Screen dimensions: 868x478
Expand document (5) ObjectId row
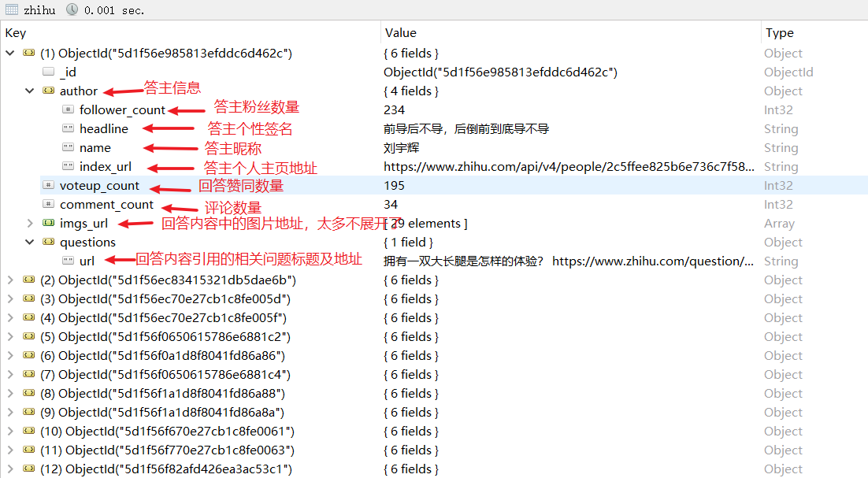point(10,336)
